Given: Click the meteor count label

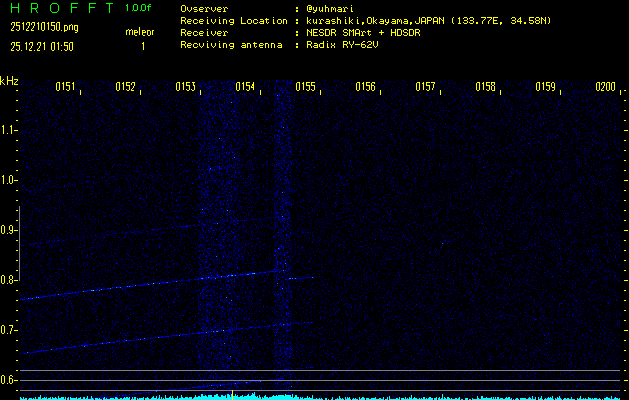Looking at the screenshot, I should click(x=140, y=33).
